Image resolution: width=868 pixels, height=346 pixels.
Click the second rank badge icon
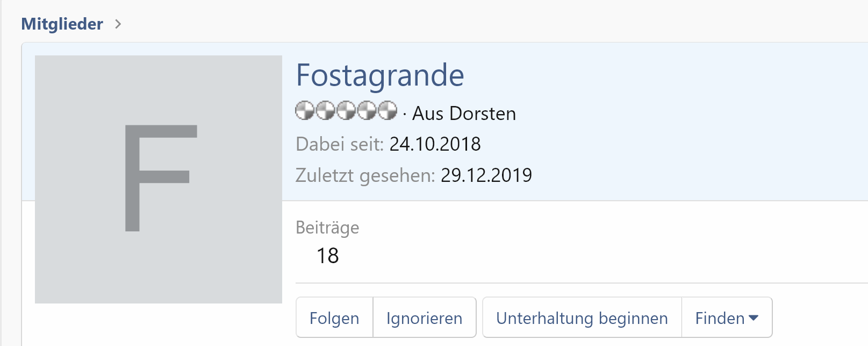[x=325, y=111]
